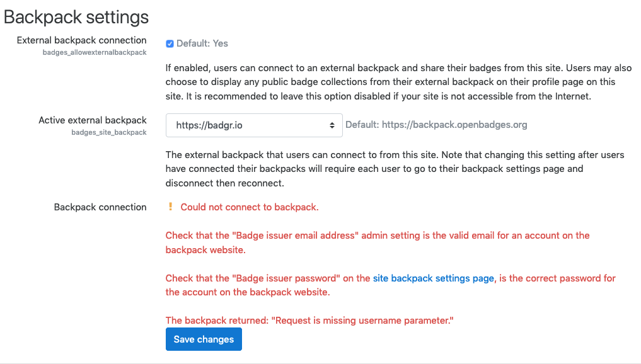Click the Save changes button
Viewport: 641px width, 364px height.
[204, 339]
